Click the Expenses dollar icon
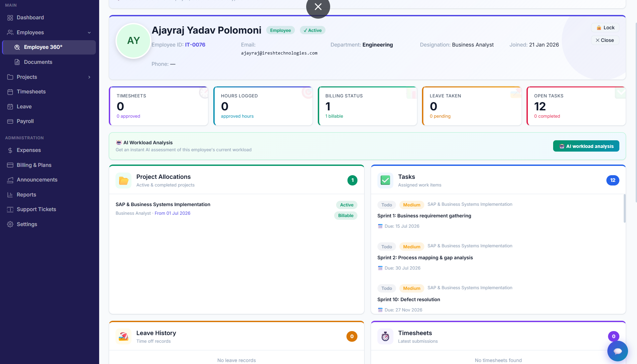Image resolution: width=637 pixels, height=364 pixels. tap(10, 150)
